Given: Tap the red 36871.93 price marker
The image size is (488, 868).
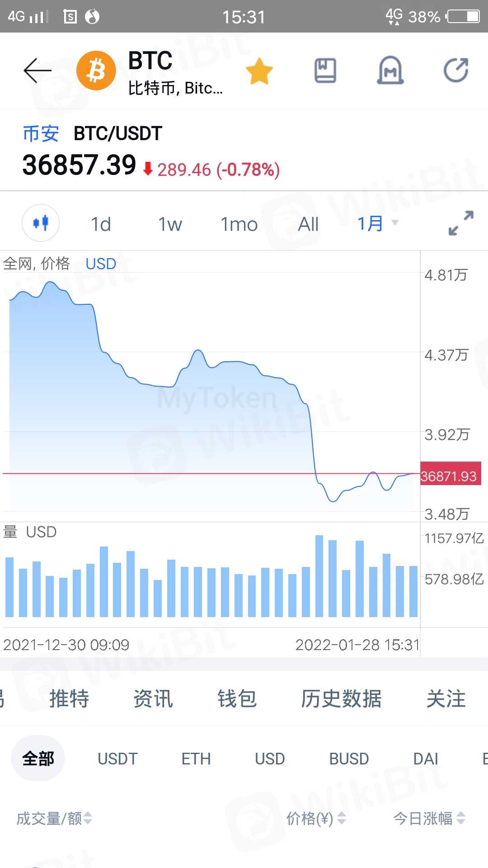Looking at the screenshot, I should click(450, 476).
